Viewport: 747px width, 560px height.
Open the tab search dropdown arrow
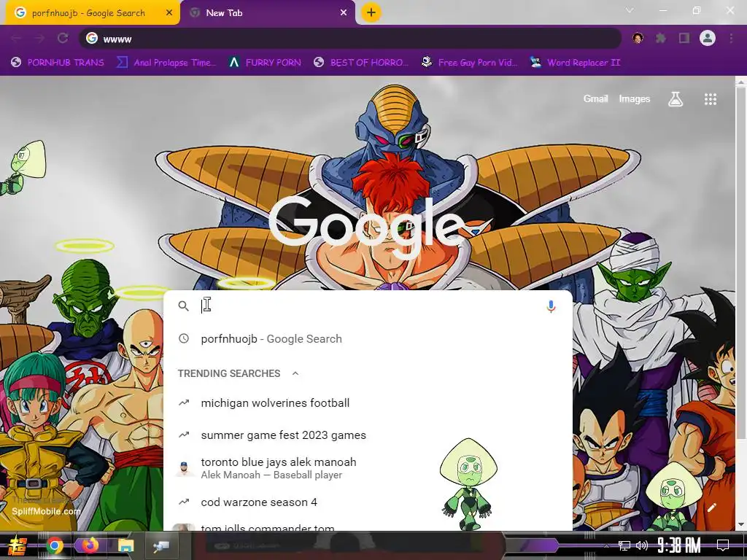coord(630,10)
